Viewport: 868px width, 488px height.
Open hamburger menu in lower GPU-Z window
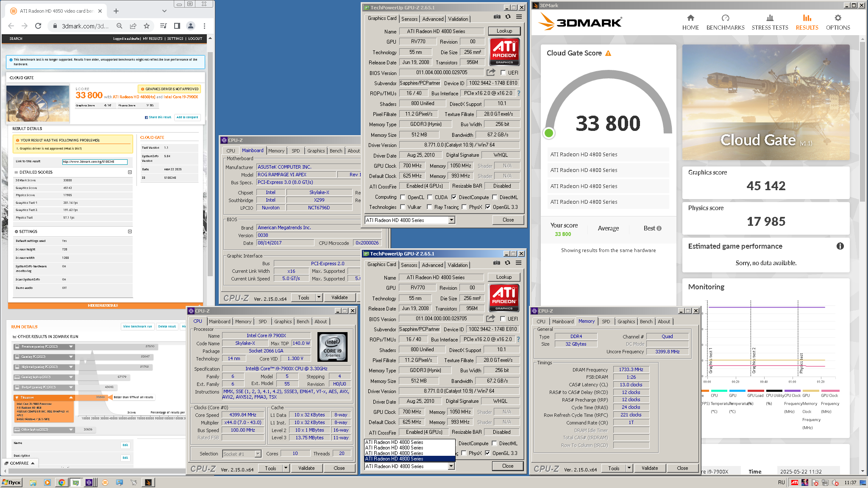[518, 263]
